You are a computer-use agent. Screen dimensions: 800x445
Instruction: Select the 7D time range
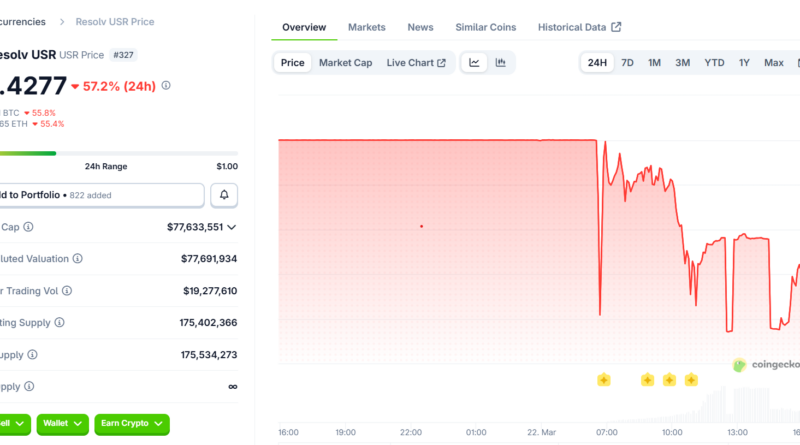[x=627, y=63]
